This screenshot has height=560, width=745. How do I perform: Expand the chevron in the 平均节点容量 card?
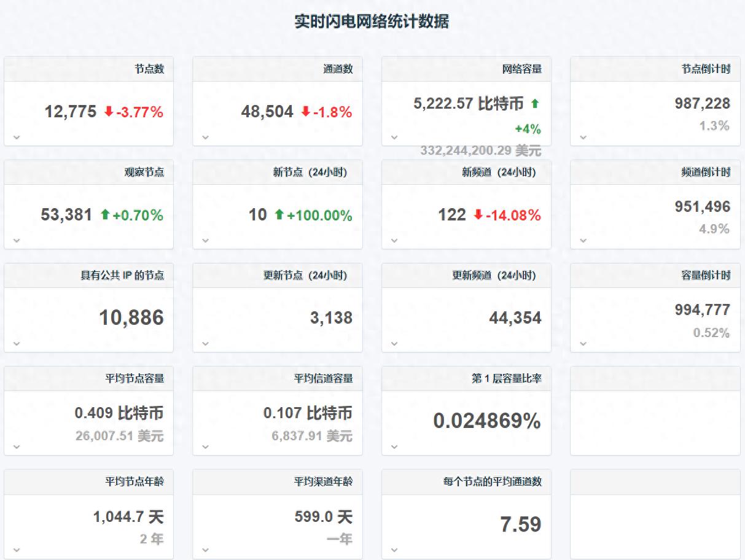[x=17, y=446]
